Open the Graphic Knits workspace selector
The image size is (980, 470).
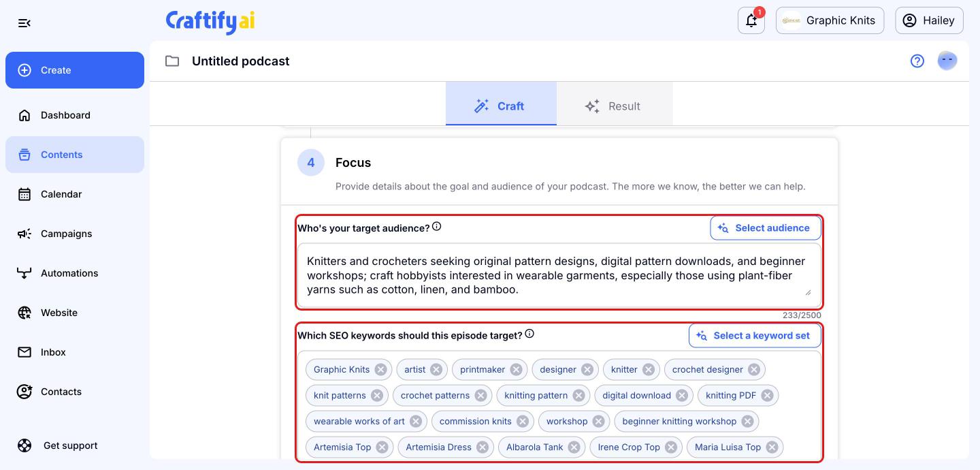(x=830, y=20)
